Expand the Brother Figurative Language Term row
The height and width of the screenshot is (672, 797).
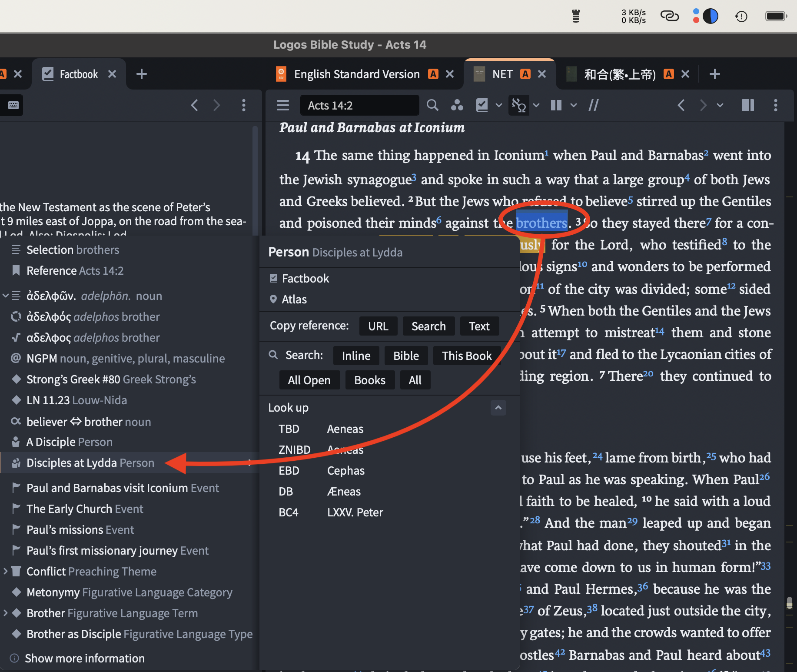pyautogui.click(x=6, y=613)
